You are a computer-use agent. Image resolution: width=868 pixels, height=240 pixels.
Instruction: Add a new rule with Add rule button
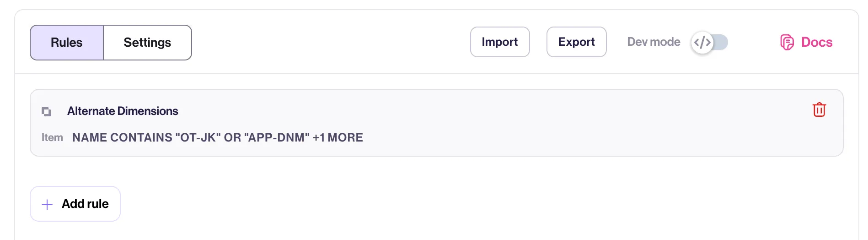75,204
